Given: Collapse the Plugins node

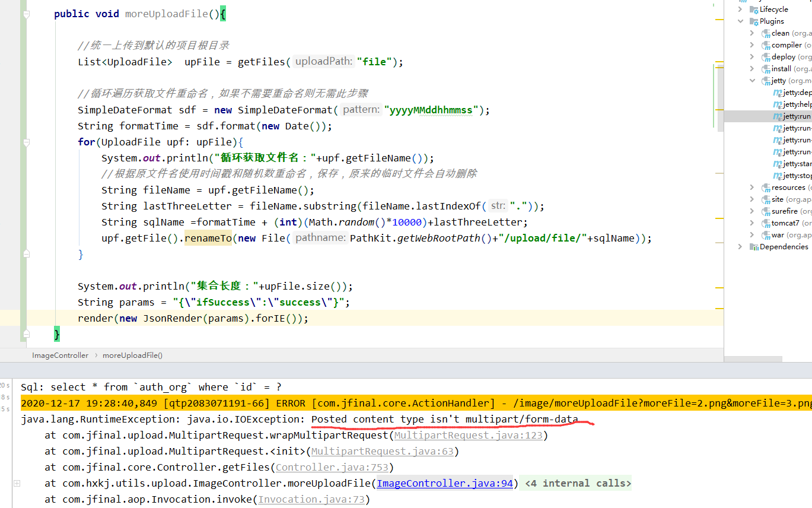Looking at the screenshot, I should (740, 21).
